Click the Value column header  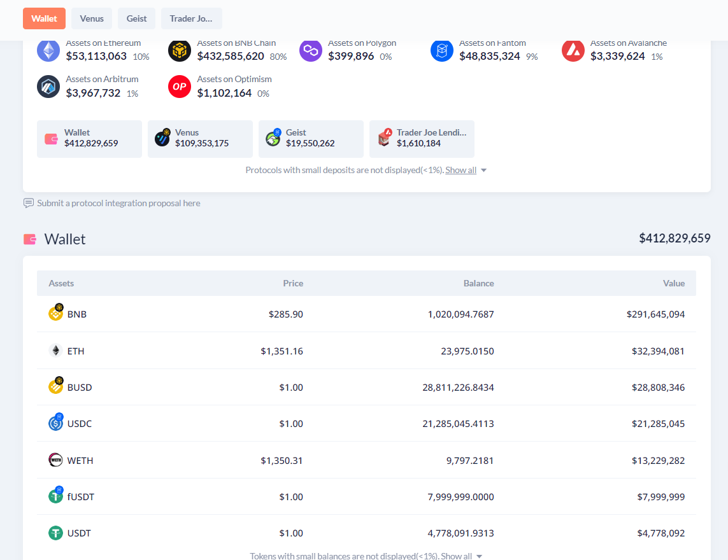[674, 283]
